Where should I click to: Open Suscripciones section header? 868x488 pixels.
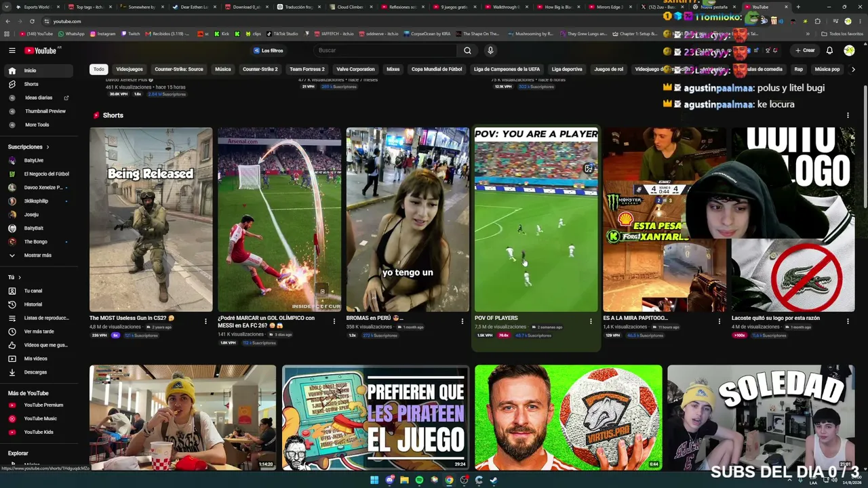28,147
